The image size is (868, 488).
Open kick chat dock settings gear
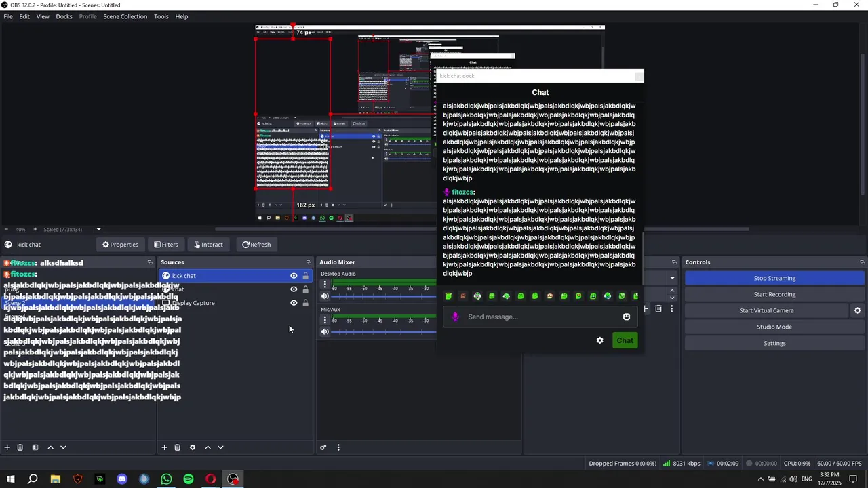599,340
